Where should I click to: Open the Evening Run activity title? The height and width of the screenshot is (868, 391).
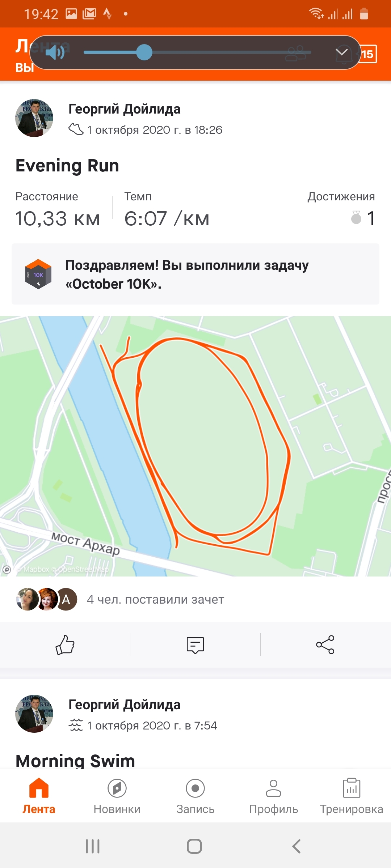pyautogui.click(x=67, y=166)
